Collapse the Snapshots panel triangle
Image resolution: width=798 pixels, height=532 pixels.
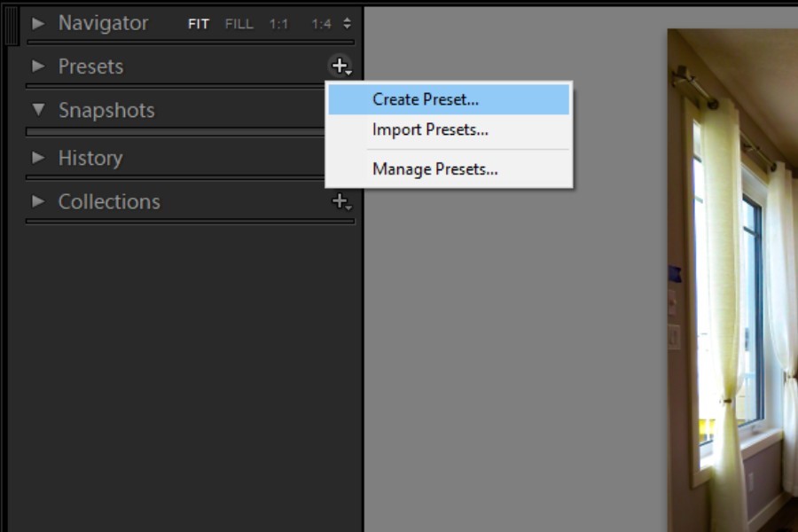(38, 110)
